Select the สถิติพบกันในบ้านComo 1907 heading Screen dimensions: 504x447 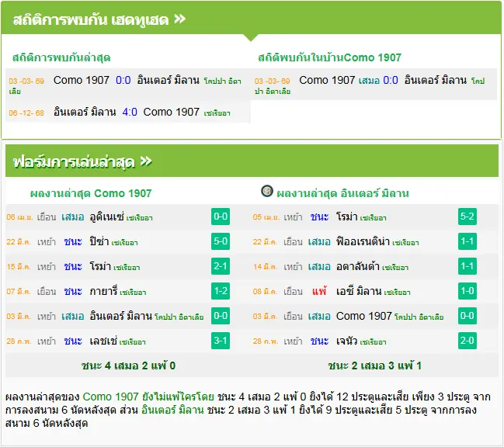[329, 57]
